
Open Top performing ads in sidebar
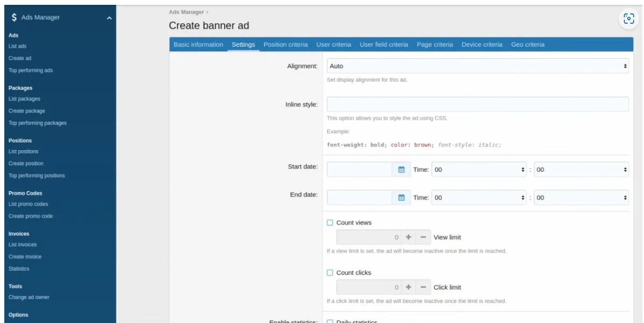tap(31, 71)
